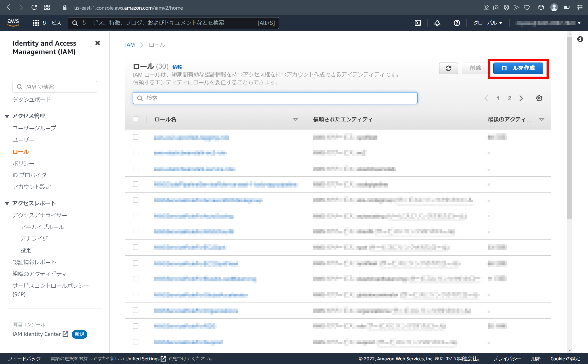The width and height of the screenshot is (588, 364).
Task: Check the last visible role's checkbox
Action: [x=136, y=342]
